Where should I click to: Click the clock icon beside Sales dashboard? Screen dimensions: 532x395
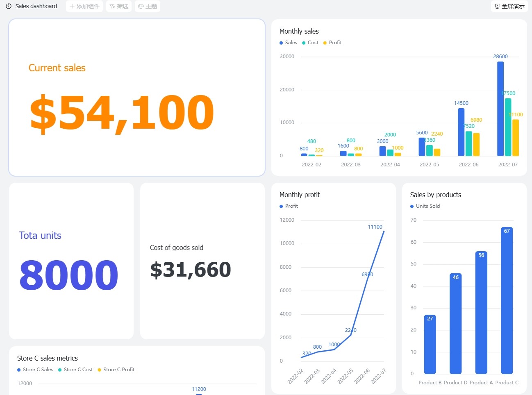tap(9, 6)
